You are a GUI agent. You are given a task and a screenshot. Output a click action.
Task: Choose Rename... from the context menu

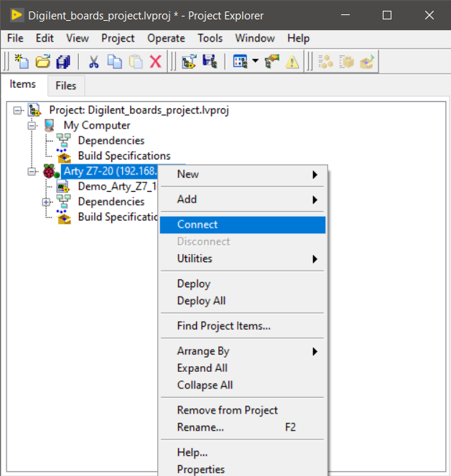coord(242,427)
